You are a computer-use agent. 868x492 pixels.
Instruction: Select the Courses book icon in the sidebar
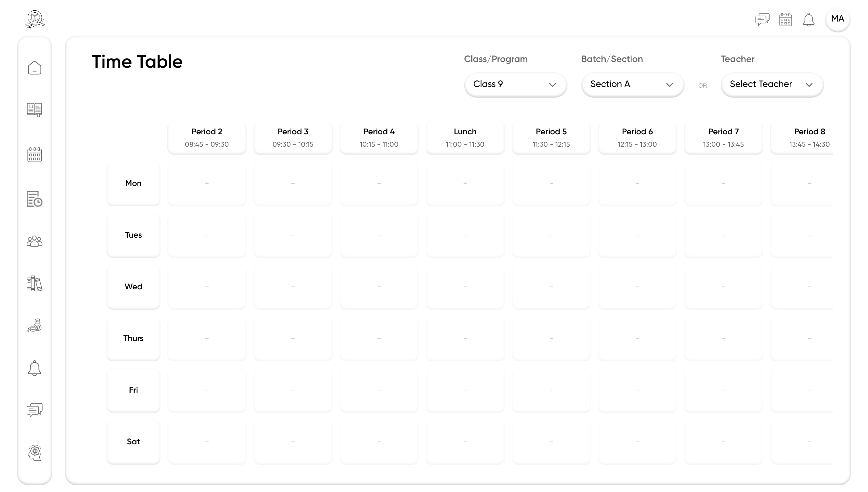click(x=34, y=110)
